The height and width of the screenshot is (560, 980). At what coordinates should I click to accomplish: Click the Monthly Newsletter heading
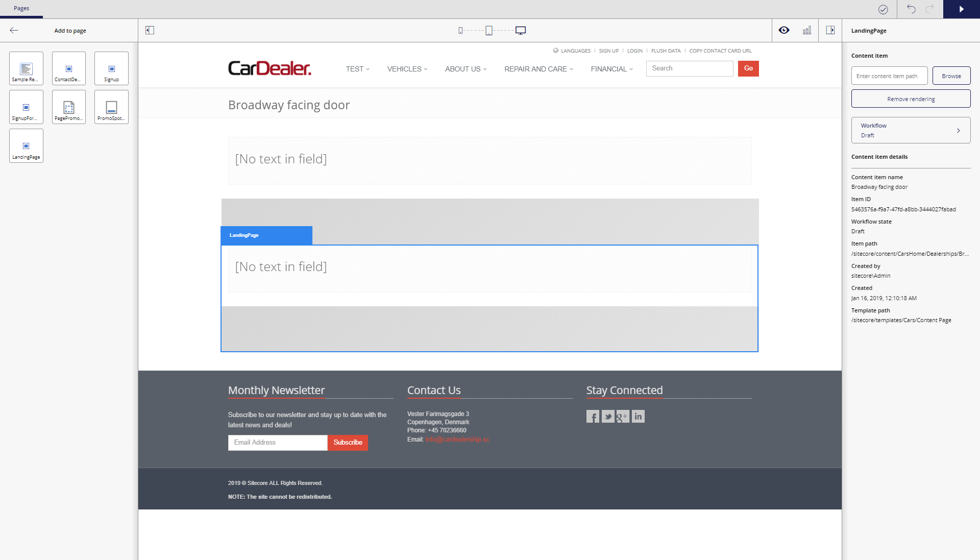(276, 391)
